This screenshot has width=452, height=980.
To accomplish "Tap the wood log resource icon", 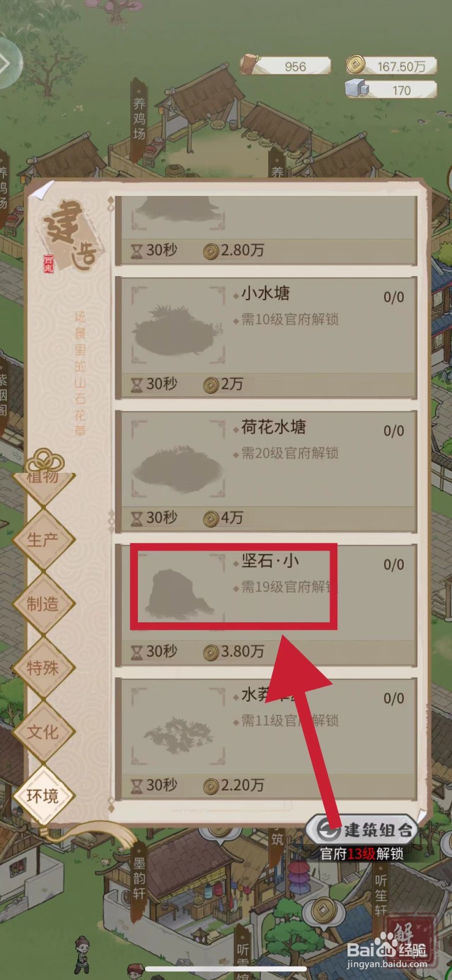I will (x=250, y=64).
